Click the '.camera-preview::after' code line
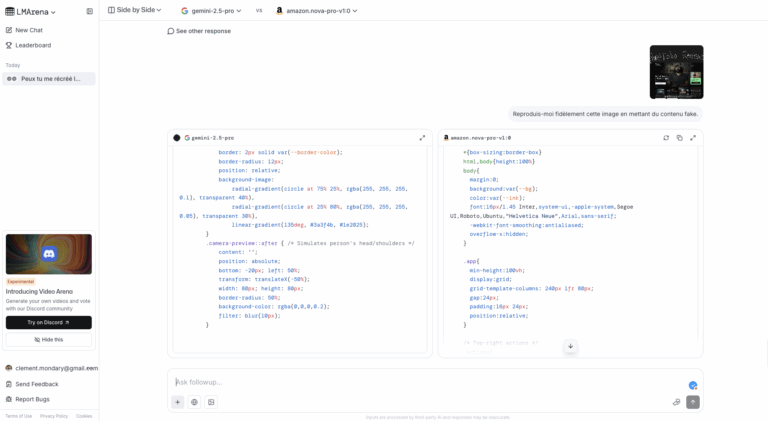The image size is (768, 421). click(310, 243)
